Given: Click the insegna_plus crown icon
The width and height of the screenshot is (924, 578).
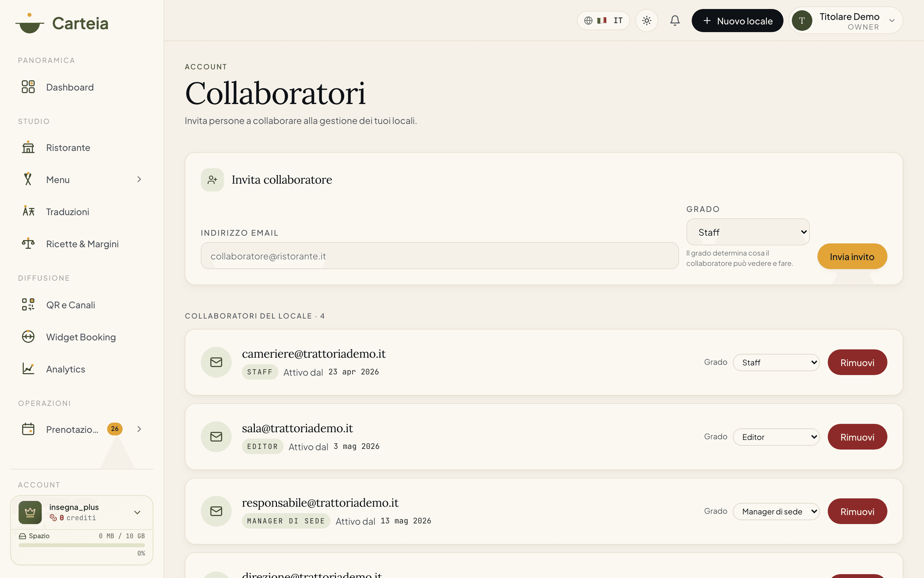Looking at the screenshot, I should (30, 512).
